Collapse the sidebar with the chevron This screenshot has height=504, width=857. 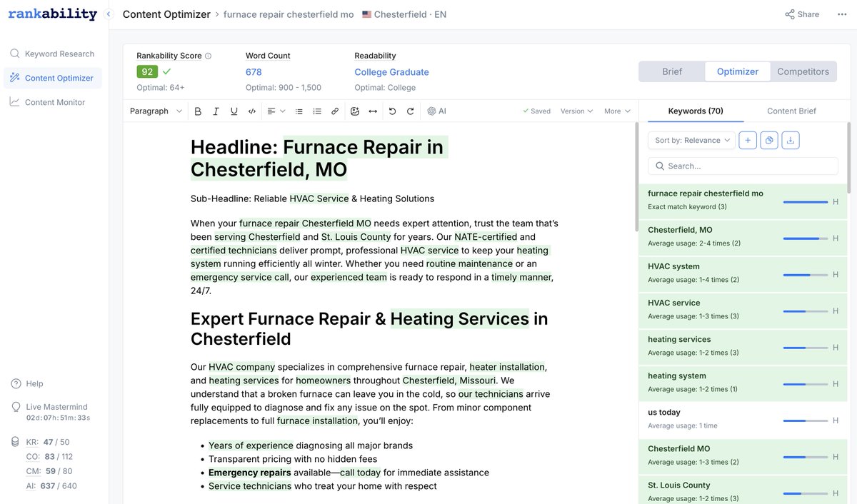[x=108, y=14]
